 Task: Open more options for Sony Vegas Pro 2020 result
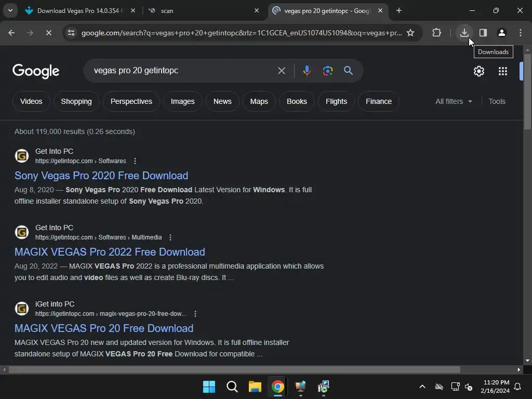[135, 161]
